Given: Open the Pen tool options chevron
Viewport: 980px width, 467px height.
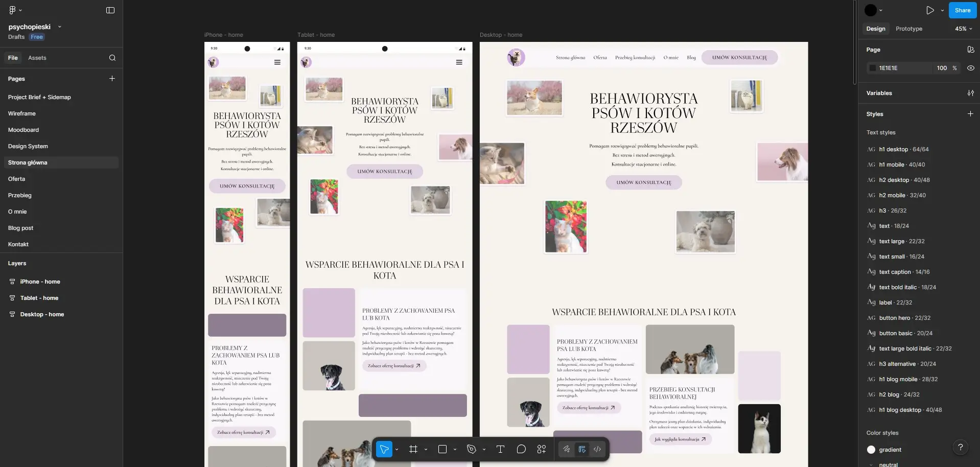Looking at the screenshot, I should (x=484, y=450).
